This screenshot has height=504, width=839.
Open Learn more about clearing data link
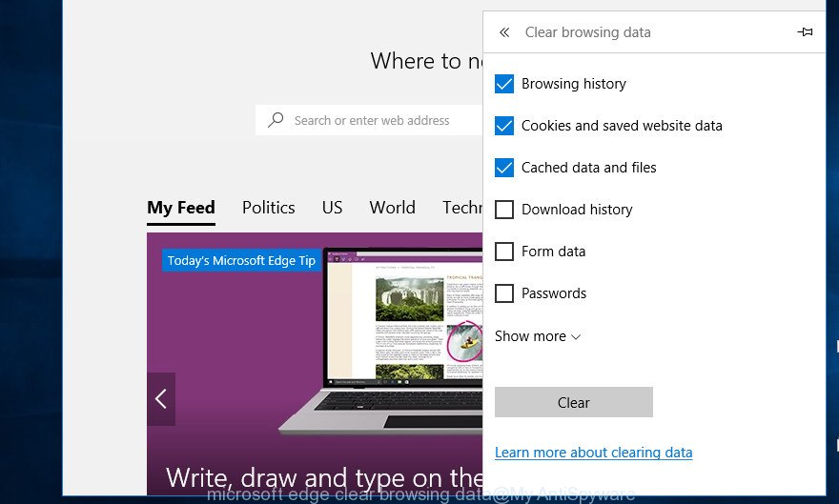coord(593,453)
